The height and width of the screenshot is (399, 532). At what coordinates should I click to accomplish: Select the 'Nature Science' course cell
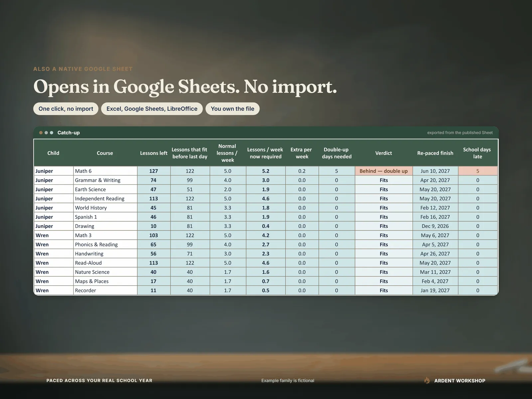click(x=105, y=272)
